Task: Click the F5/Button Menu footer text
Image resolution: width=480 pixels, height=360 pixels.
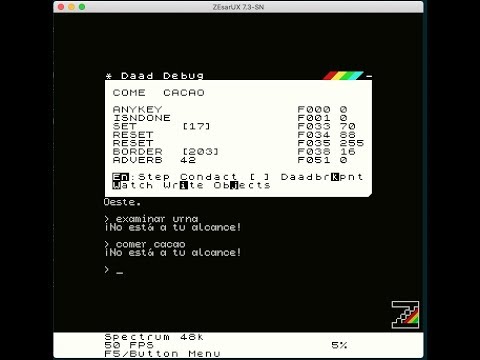Action: [x=162, y=353]
